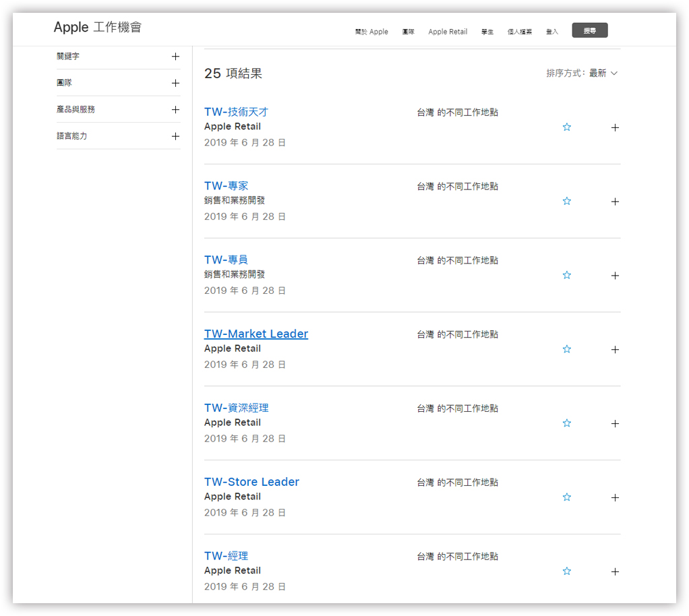
Task: Expand the TW-專員 job details
Action: coord(615,276)
